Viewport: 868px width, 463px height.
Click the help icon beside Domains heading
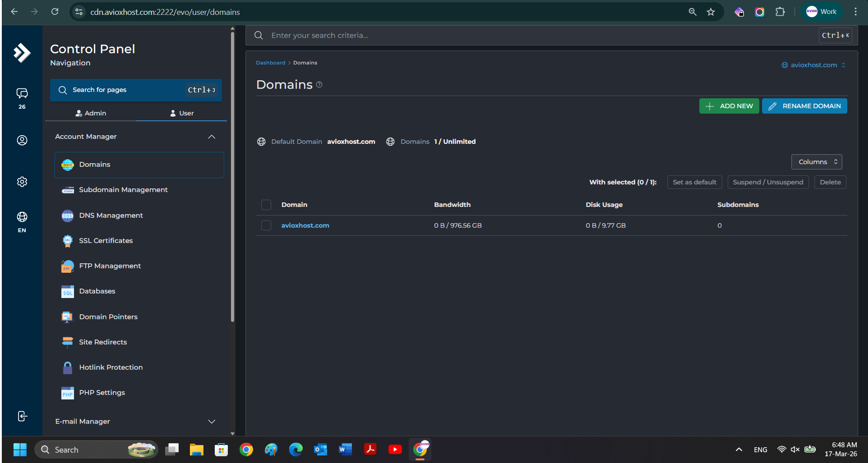point(319,85)
